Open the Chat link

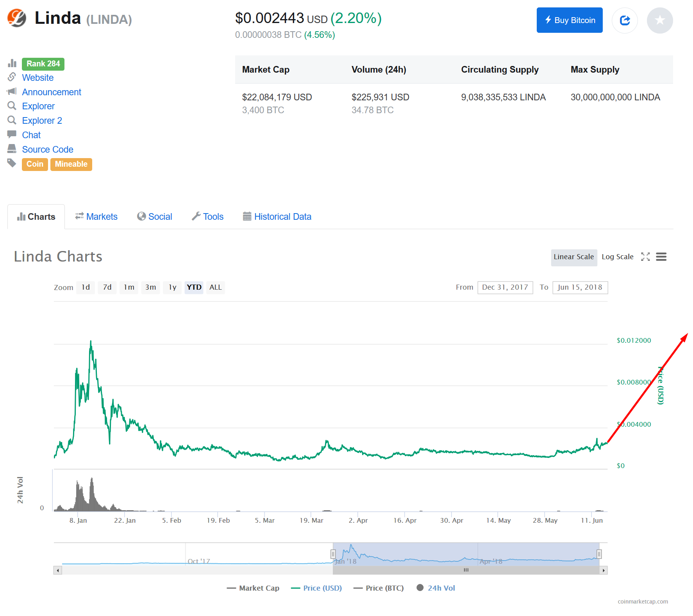(x=31, y=135)
